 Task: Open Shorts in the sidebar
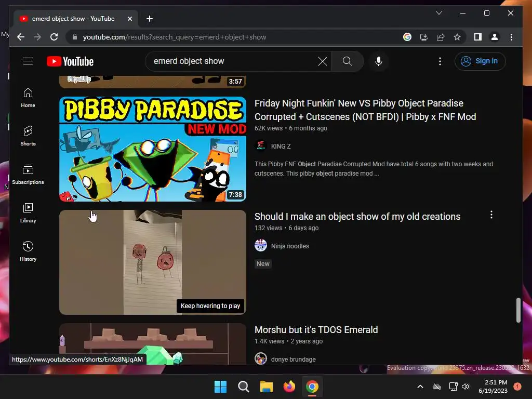pos(28,136)
